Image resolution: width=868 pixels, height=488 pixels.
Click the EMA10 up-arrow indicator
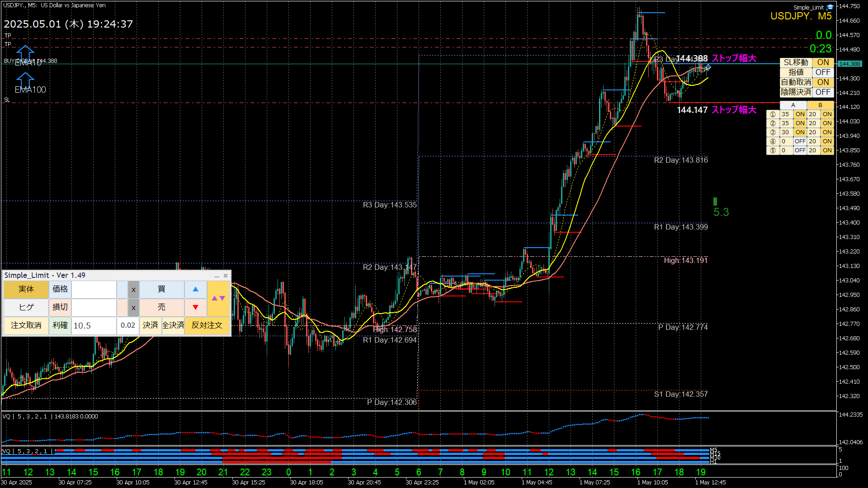(25, 53)
